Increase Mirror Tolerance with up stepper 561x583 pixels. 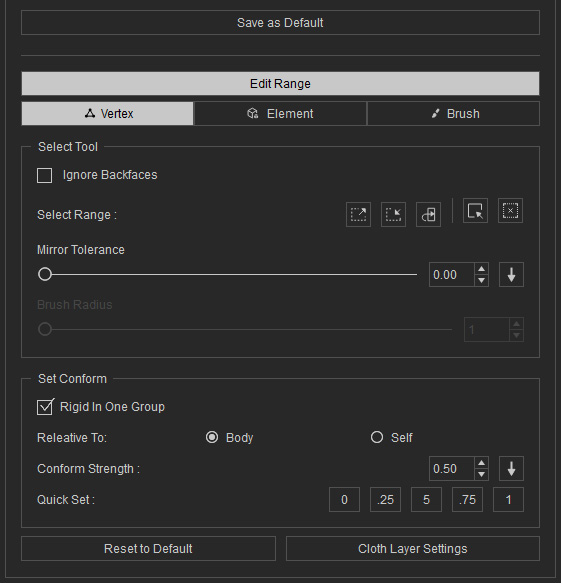[x=481, y=269]
